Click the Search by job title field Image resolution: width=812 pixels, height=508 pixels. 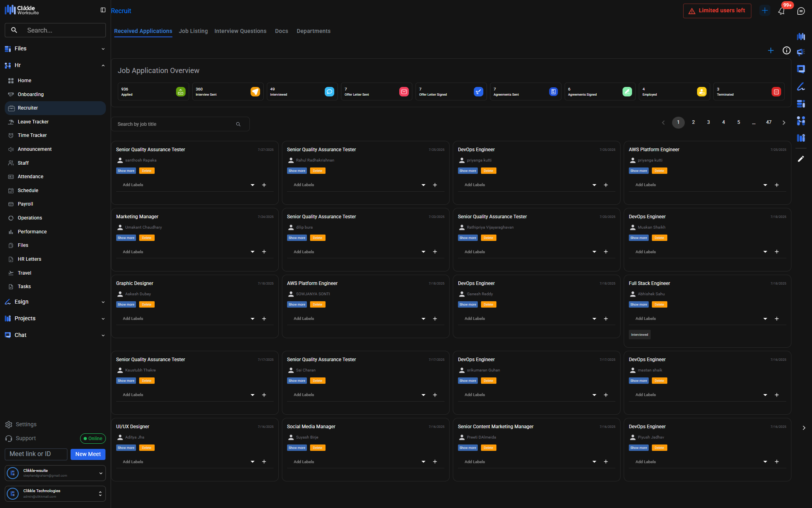point(174,124)
